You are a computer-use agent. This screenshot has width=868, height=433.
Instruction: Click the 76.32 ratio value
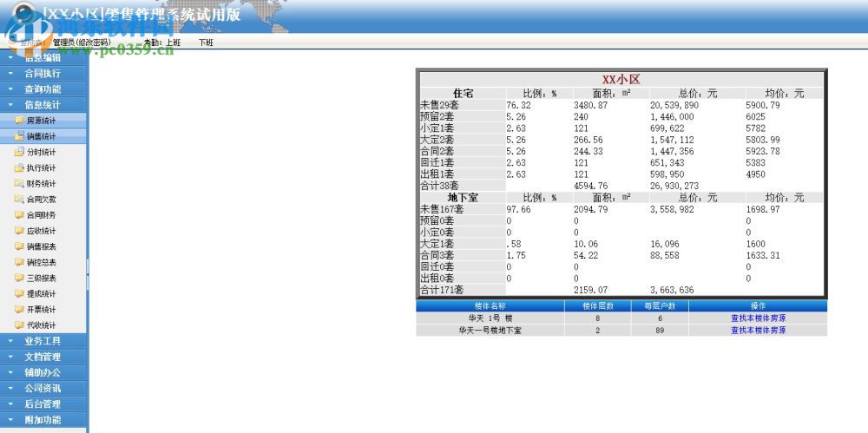[519, 105]
